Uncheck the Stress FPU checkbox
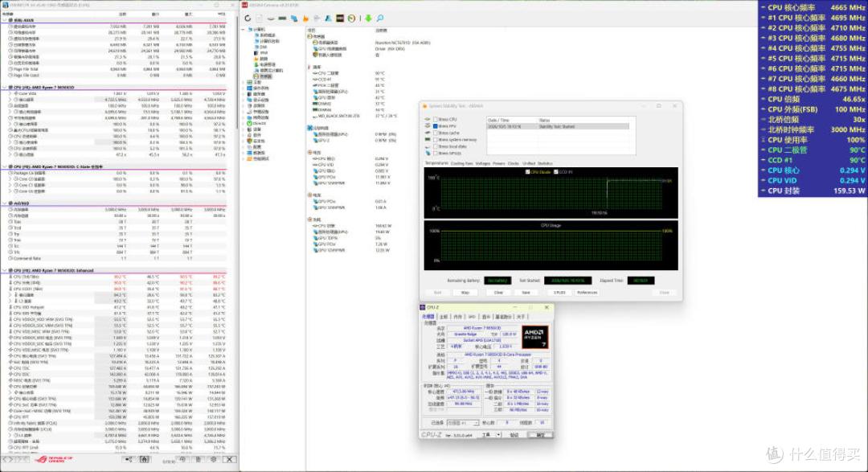This screenshot has width=868, height=472. [x=436, y=126]
